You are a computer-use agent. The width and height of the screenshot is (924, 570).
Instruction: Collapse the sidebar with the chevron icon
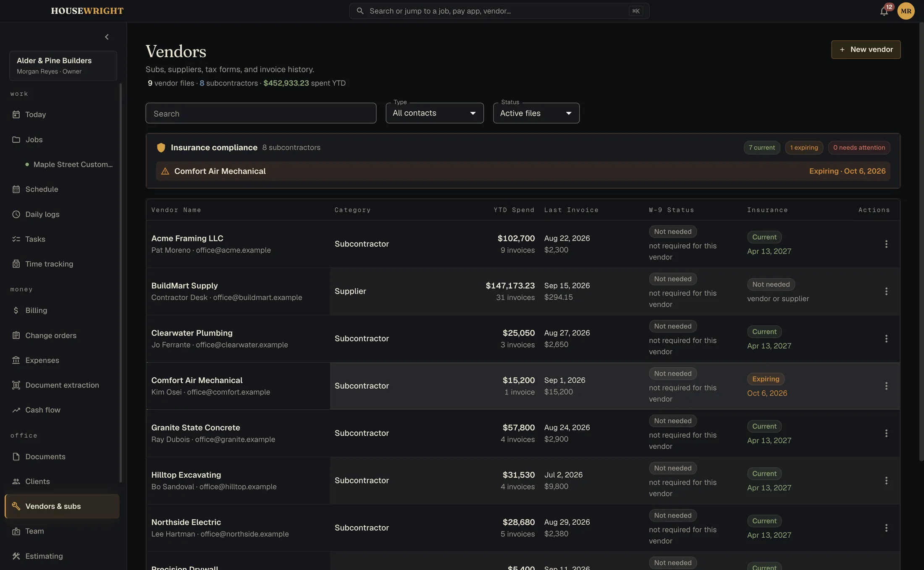click(107, 37)
